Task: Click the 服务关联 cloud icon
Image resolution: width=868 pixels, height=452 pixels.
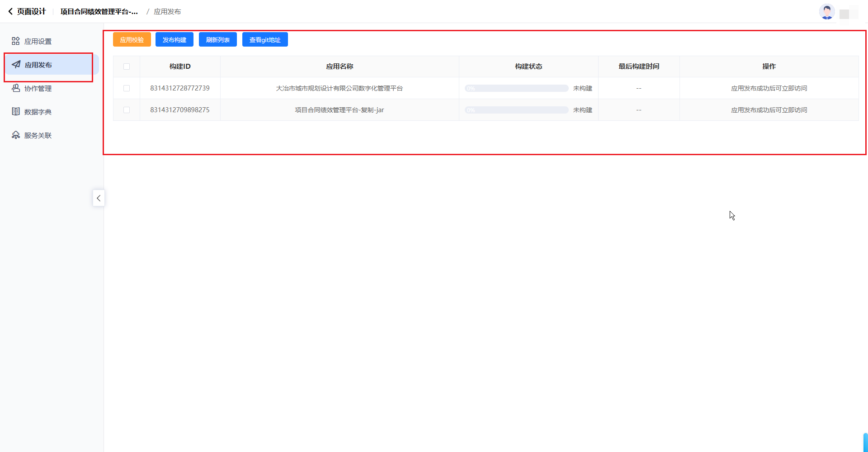Action: click(16, 135)
